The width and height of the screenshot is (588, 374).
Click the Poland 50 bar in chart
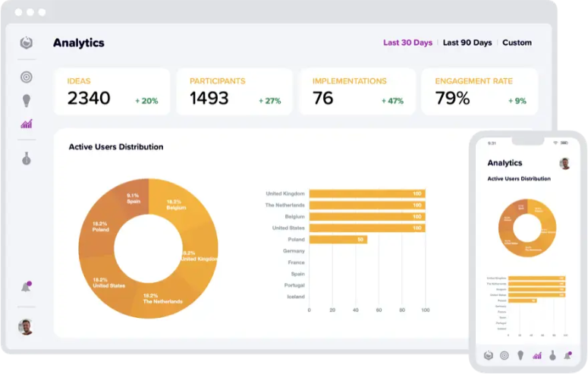pyautogui.click(x=338, y=239)
